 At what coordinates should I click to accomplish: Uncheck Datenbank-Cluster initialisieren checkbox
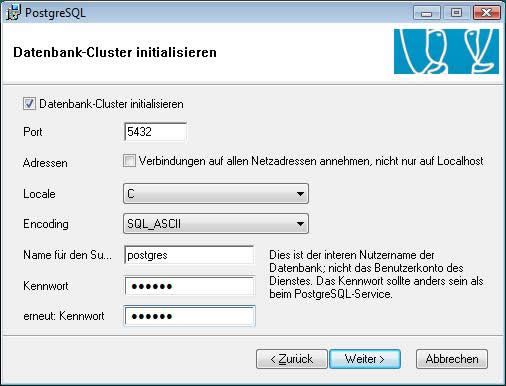tap(29, 104)
